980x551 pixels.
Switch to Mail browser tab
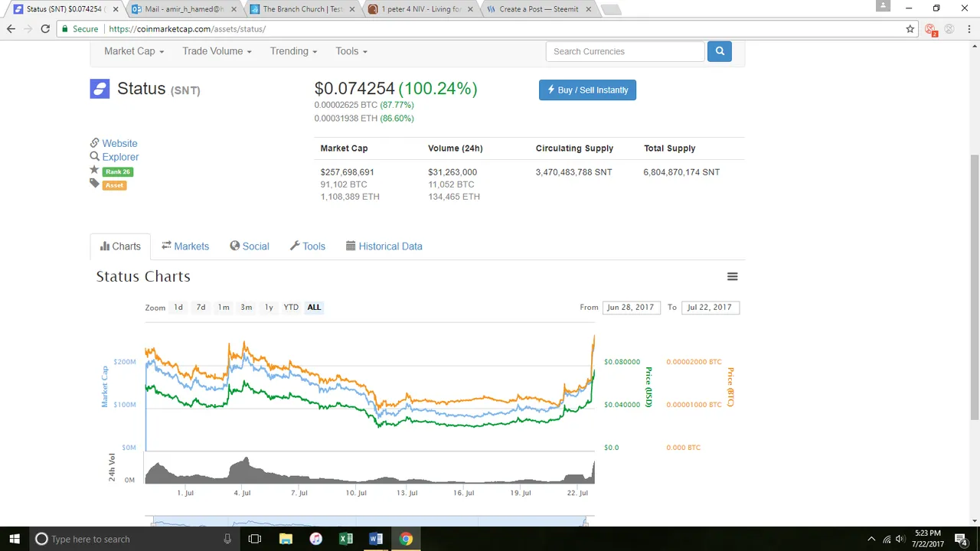pos(184,9)
